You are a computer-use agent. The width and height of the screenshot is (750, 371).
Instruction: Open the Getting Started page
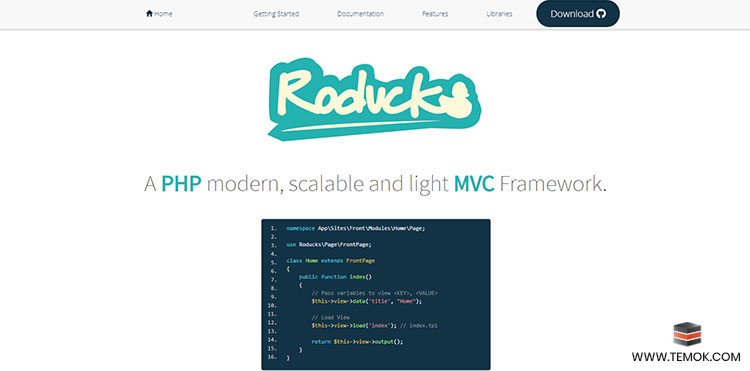tap(276, 14)
